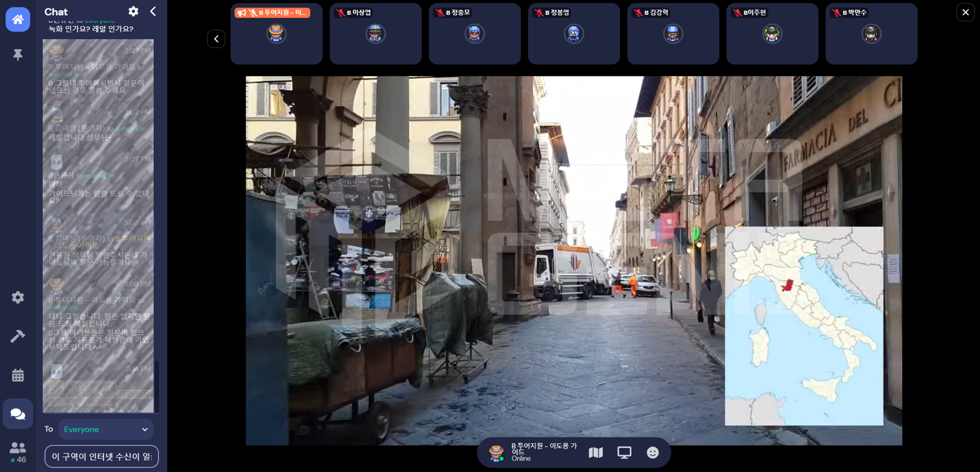Click the Italy map overlay in video

[804, 326]
